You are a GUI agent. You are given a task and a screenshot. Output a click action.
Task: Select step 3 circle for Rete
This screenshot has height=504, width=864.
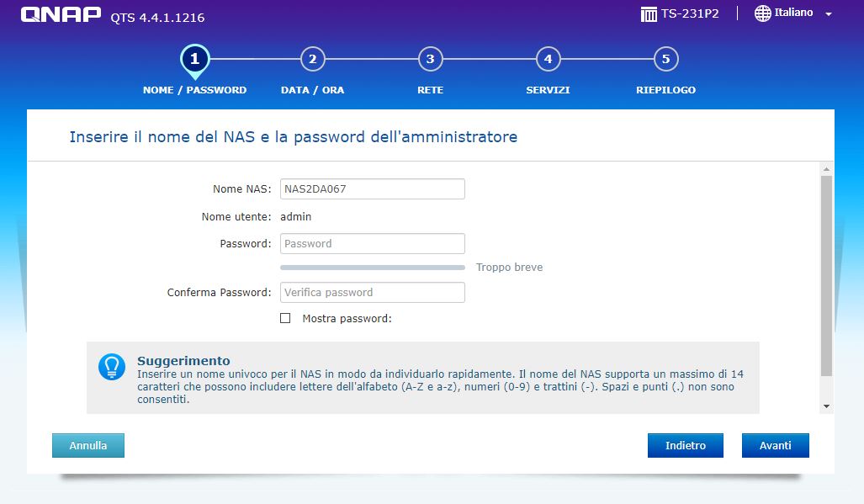pyautogui.click(x=430, y=59)
